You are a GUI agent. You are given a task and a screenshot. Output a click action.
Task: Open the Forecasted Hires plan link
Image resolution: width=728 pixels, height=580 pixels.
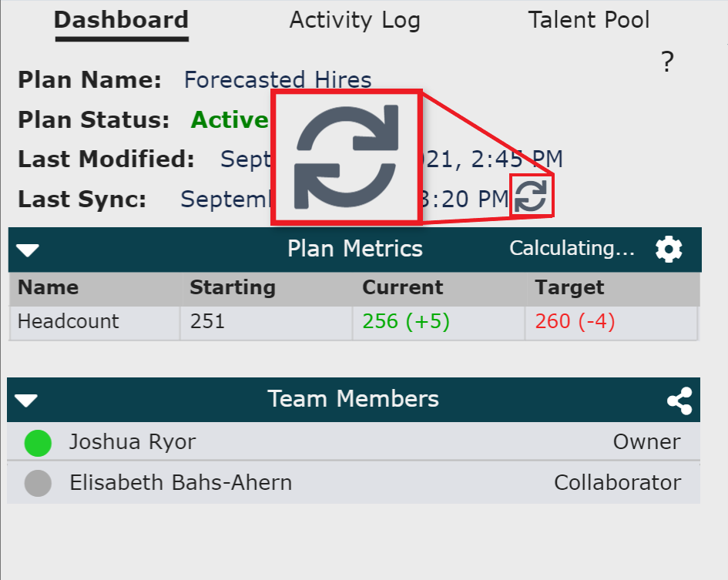coord(277,79)
